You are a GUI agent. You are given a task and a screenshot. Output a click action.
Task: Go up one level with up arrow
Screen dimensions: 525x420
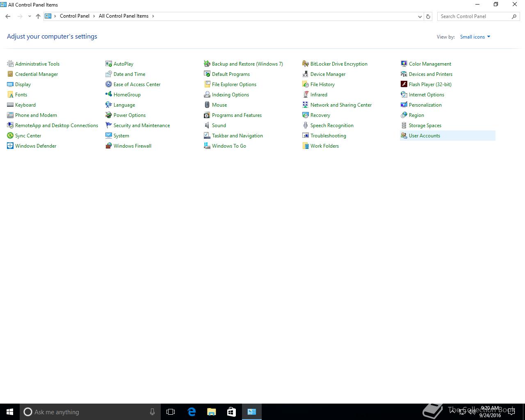click(38, 16)
